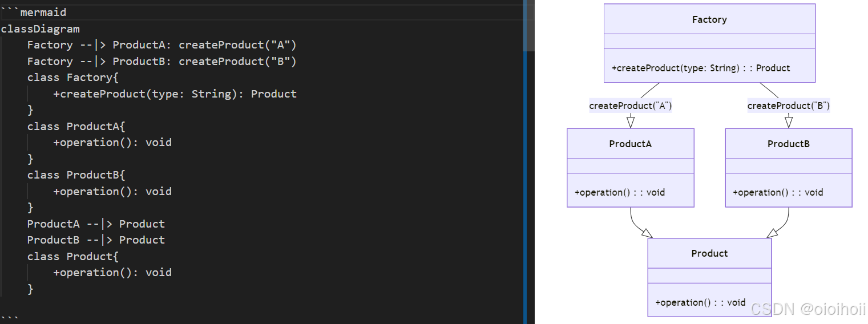The height and width of the screenshot is (324, 868).
Task: Click '+operation(): void' inside class Product code
Action: pos(112,272)
